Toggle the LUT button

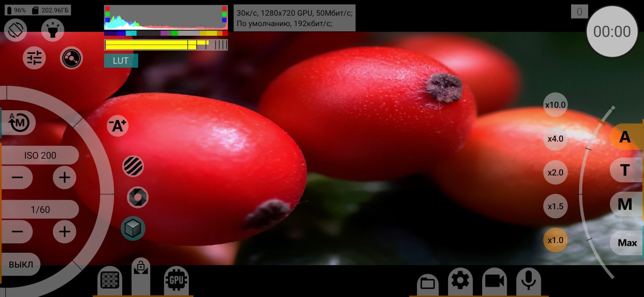pyautogui.click(x=121, y=61)
